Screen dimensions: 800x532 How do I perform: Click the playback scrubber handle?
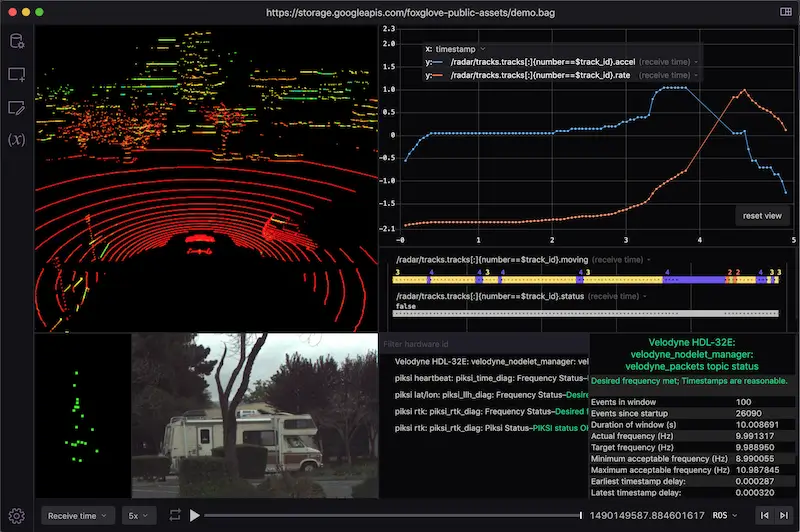click(581, 516)
